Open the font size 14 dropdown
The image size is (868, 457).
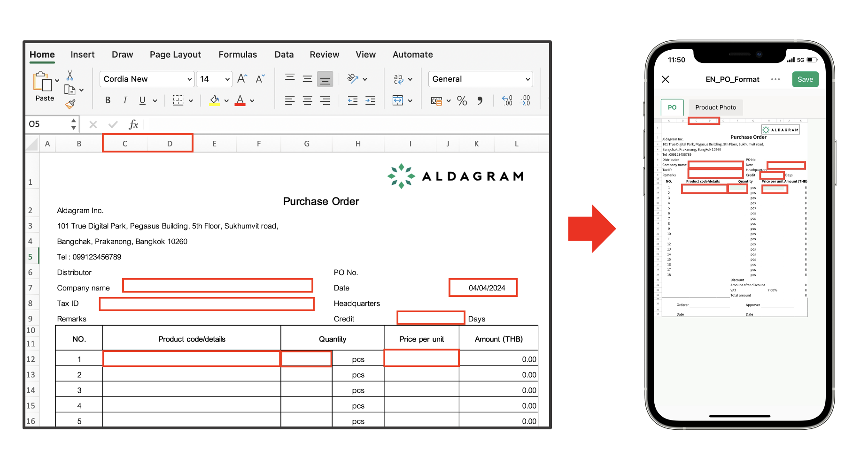(214, 79)
